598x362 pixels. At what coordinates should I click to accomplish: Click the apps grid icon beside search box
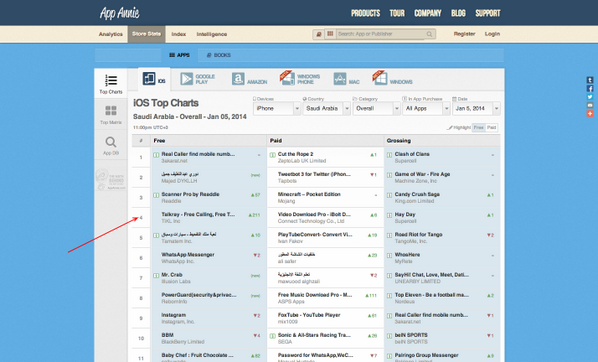(330, 34)
